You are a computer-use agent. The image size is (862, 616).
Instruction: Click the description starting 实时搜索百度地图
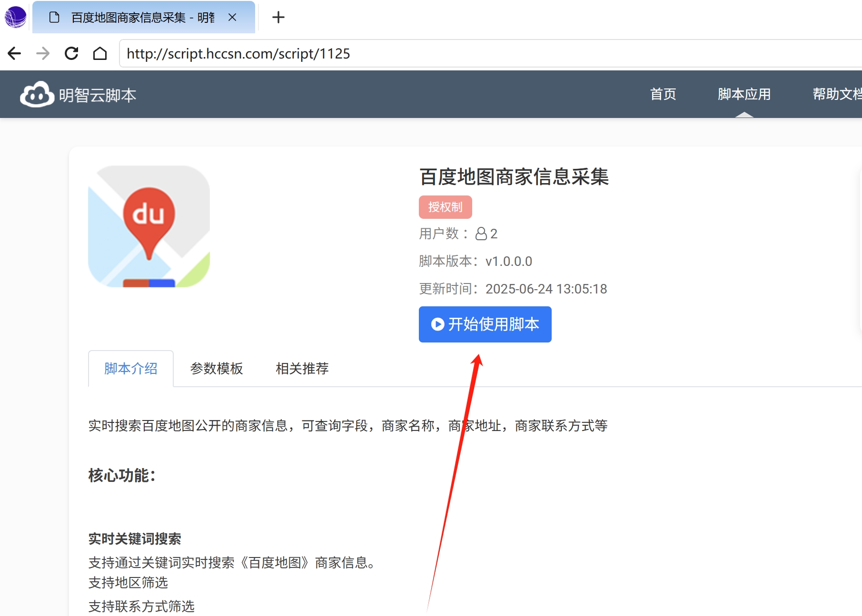(x=348, y=426)
